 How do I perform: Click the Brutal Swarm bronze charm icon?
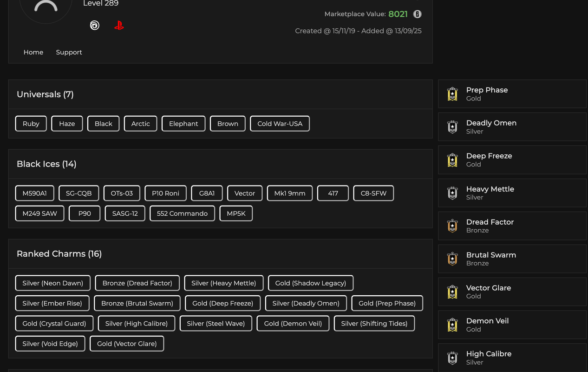tap(452, 259)
